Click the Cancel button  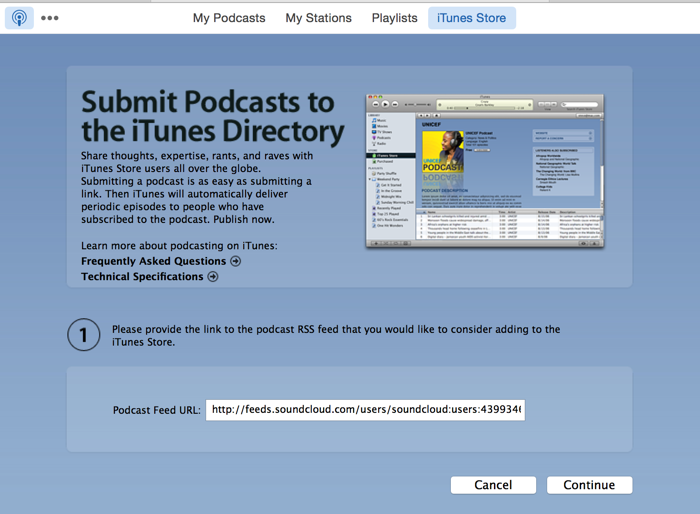pos(493,485)
